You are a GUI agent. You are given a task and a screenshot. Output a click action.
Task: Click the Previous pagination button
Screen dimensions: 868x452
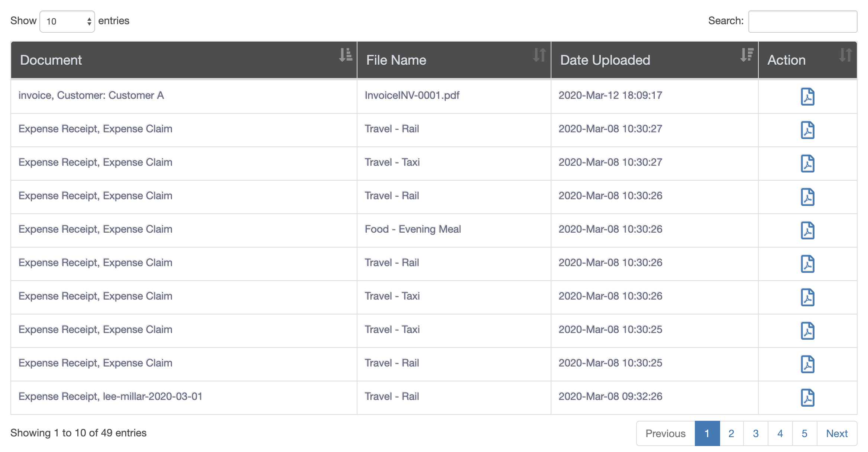[x=665, y=433]
